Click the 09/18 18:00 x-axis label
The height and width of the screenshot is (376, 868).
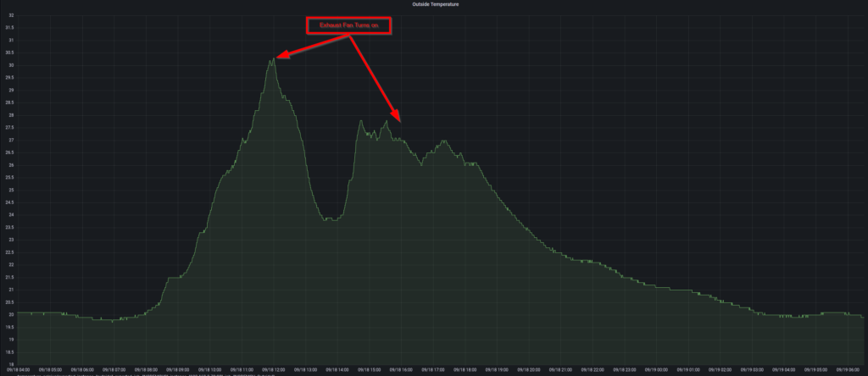[x=465, y=369]
